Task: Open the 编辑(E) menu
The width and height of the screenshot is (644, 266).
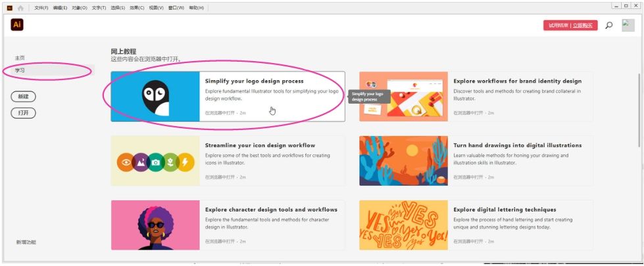Action: pyautogui.click(x=60, y=8)
